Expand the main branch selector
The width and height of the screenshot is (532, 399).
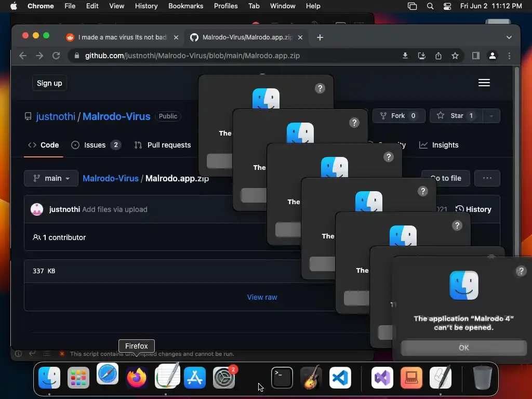pyautogui.click(x=51, y=178)
